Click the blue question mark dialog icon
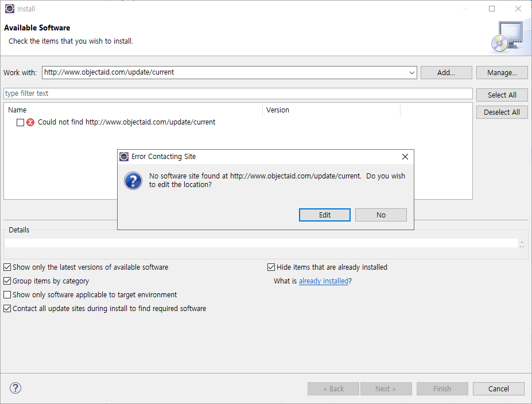The width and height of the screenshot is (532, 404). click(133, 181)
